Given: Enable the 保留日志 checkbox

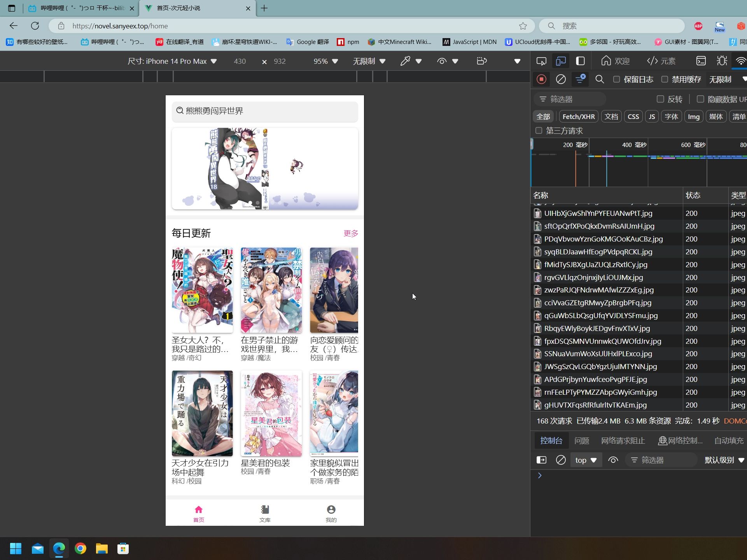Looking at the screenshot, I should click(x=617, y=79).
